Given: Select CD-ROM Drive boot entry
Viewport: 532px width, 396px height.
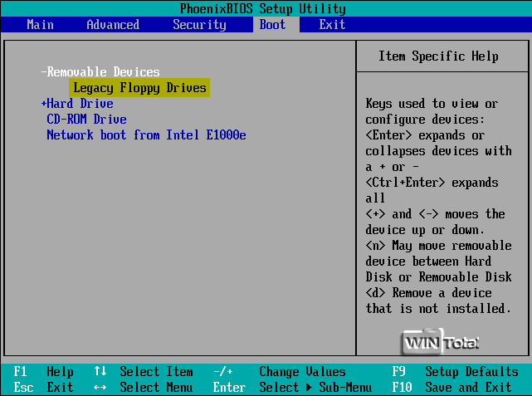Looking at the screenshot, I should coord(86,119).
